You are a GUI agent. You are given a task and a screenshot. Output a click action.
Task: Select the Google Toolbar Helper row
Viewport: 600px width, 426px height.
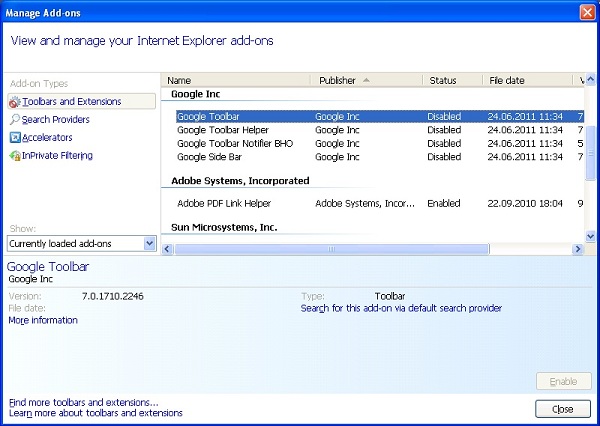(x=380, y=130)
